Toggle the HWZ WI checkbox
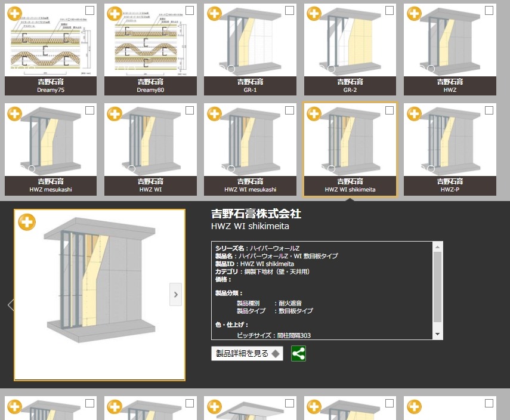This screenshot has width=510, height=420. tap(189, 110)
